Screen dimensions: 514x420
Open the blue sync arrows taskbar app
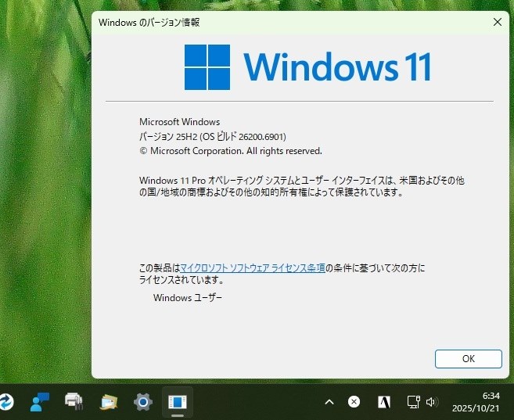pyautogui.click(x=6, y=402)
